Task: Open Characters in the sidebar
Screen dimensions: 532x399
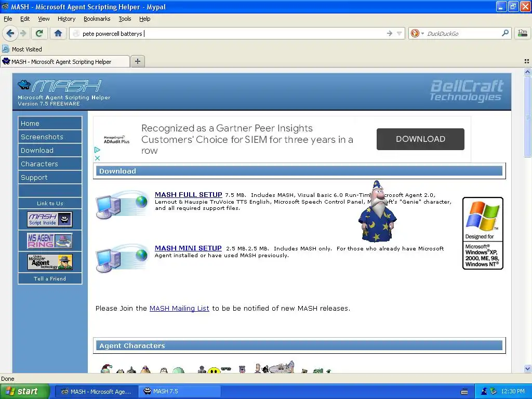Action: pyautogui.click(x=50, y=164)
